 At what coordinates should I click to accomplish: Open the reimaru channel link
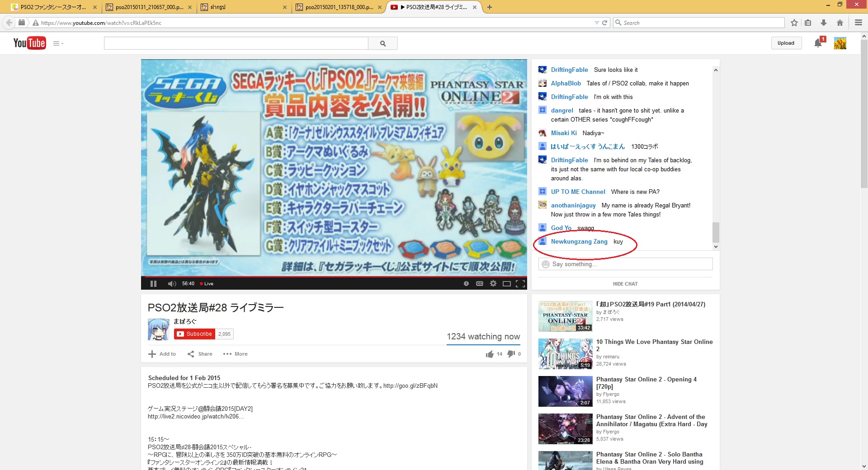click(x=611, y=357)
